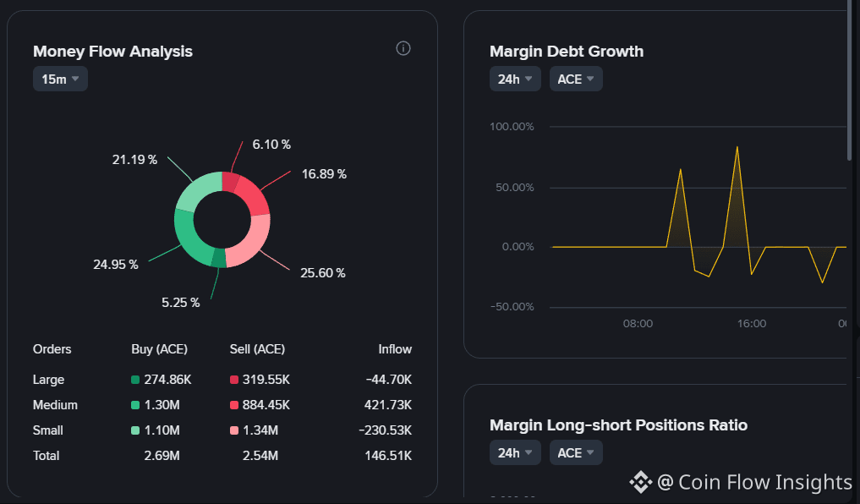
Task: Click the 100.00% y-axis label
Action: [x=512, y=127]
